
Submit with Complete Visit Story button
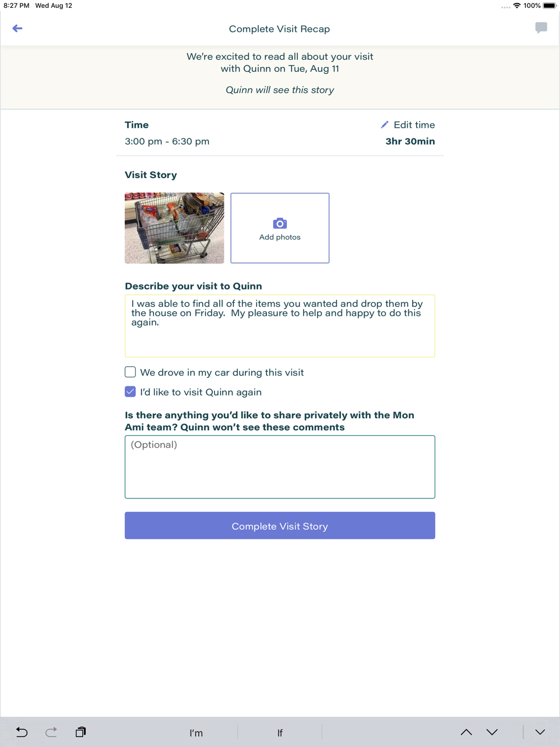[280, 526]
